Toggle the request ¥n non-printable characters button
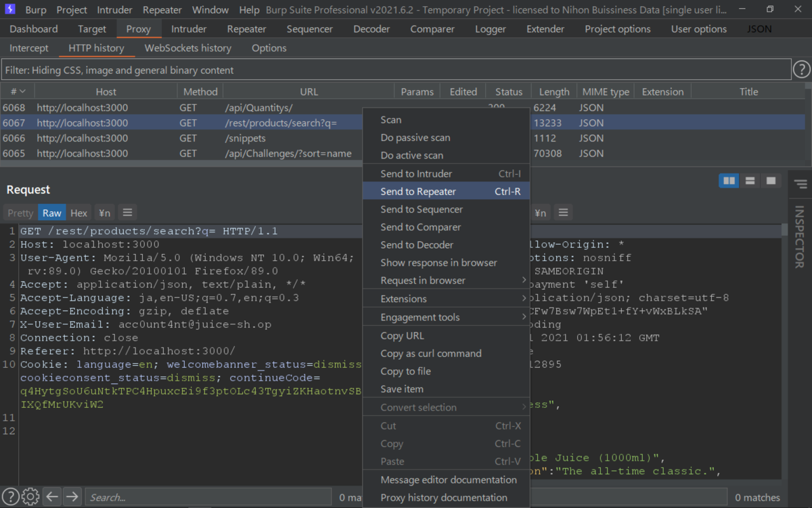 pyautogui.click(x=104, y=213)
